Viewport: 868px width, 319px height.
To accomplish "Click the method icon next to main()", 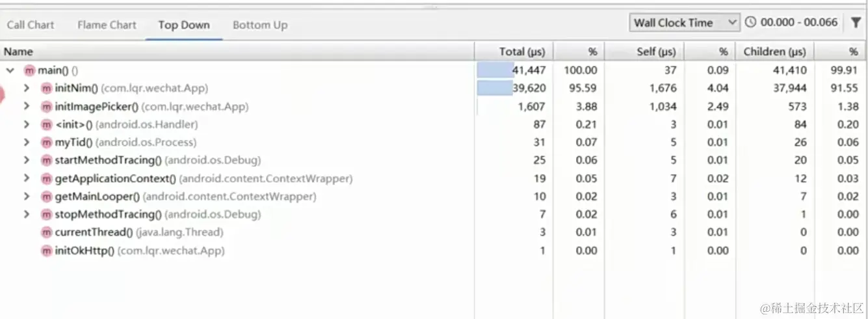I will (x=30, y=70).
